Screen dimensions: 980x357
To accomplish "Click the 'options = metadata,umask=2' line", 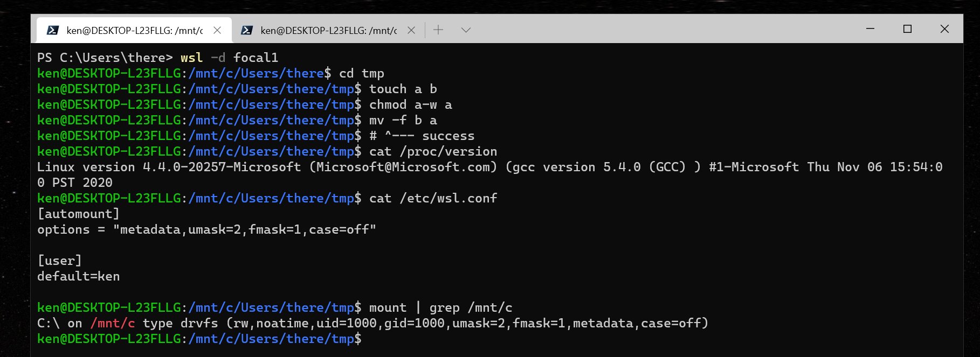I will coord(206,229).
